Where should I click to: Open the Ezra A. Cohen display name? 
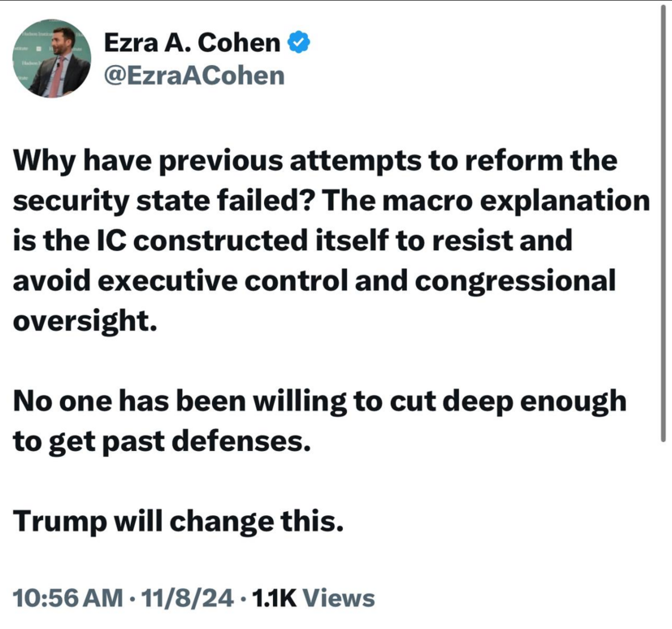pos(193,41)
